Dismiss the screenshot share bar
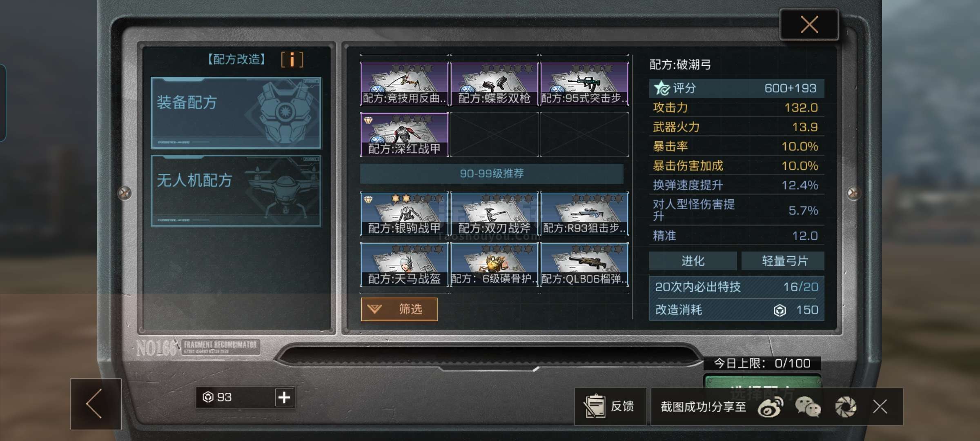980x441 pixels. pos(880,407)
